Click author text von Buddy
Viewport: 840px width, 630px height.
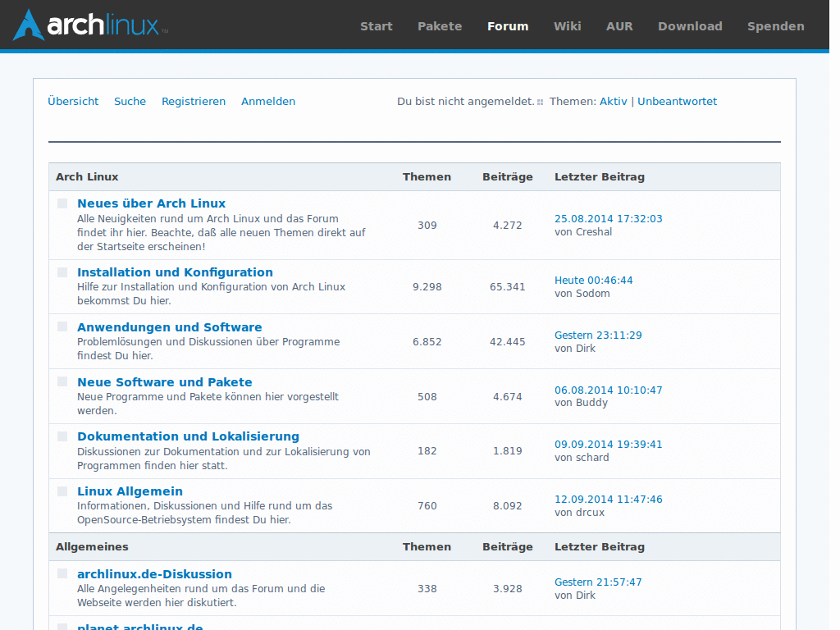tap(582, 403)
